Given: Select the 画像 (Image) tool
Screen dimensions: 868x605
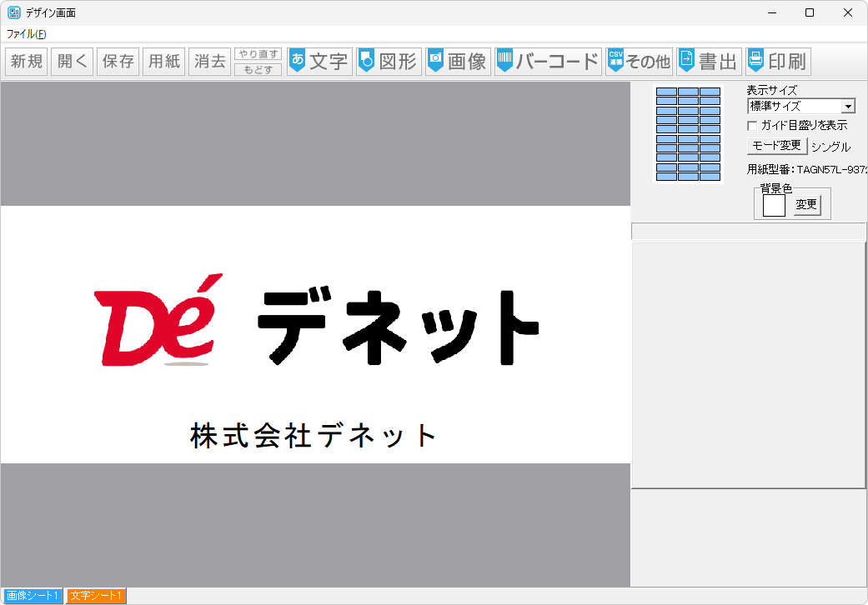Looking at the screenshot, I should pyautogui.click(x=458, y=61).
